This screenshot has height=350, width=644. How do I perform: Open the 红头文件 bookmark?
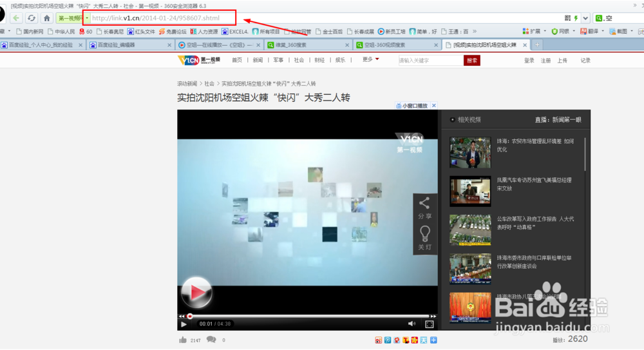point(141,31)
